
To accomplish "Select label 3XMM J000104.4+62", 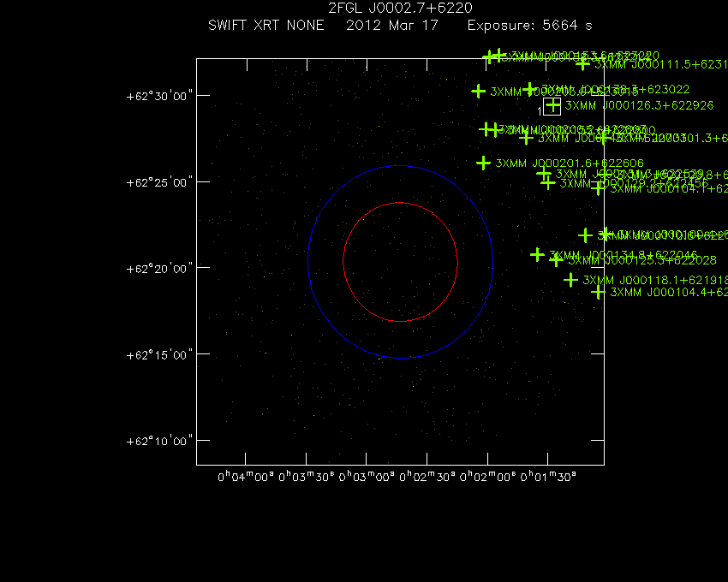I will click(669, 292).
